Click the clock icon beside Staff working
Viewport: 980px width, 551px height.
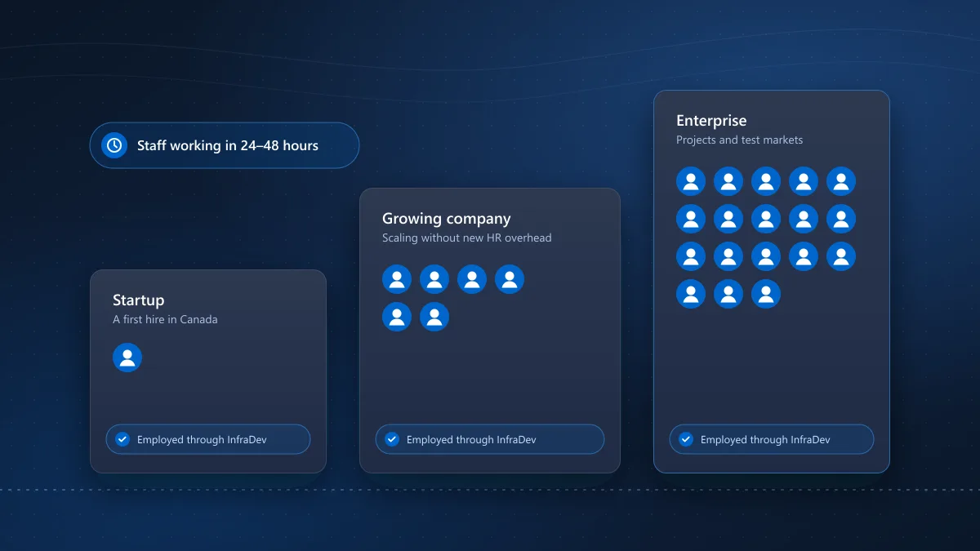[114, 145]
